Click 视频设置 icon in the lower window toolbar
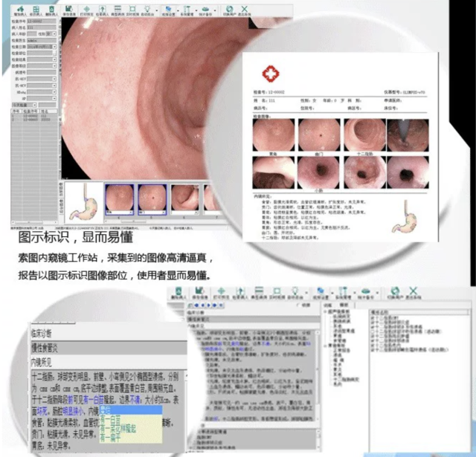This screenshot has height=457, width=476. (x=321, y=294)
